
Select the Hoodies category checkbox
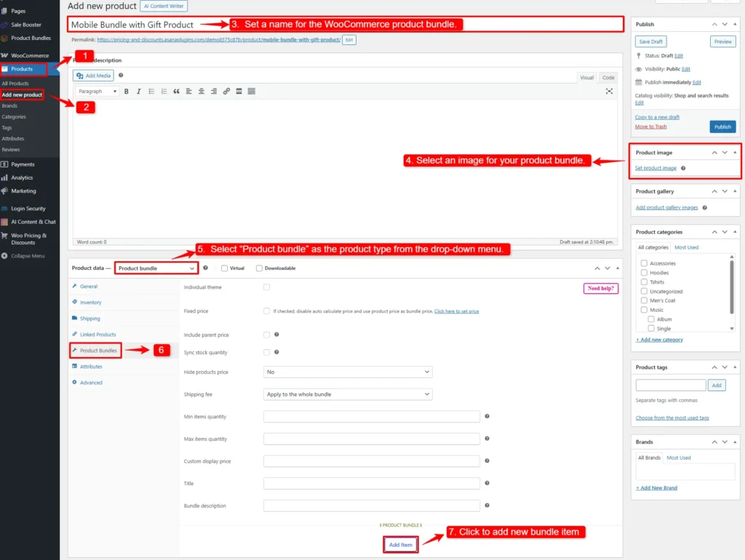[x=644, y=273]
